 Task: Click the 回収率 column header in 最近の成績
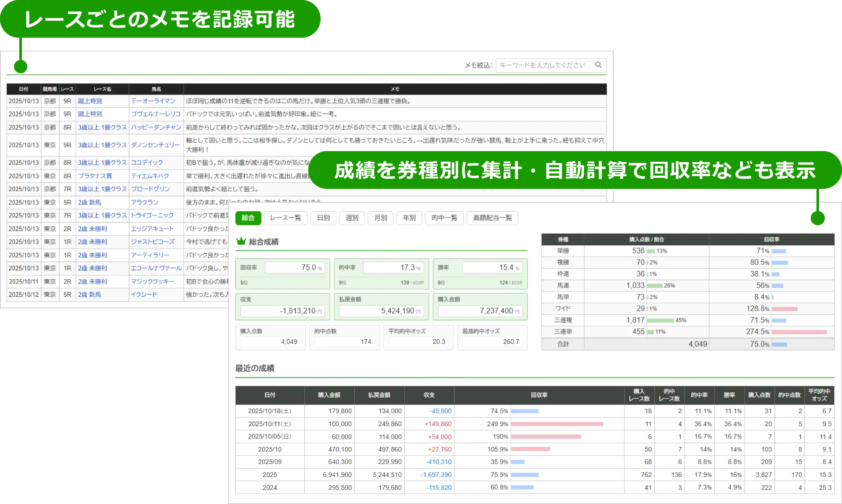[x=539, y=395]
